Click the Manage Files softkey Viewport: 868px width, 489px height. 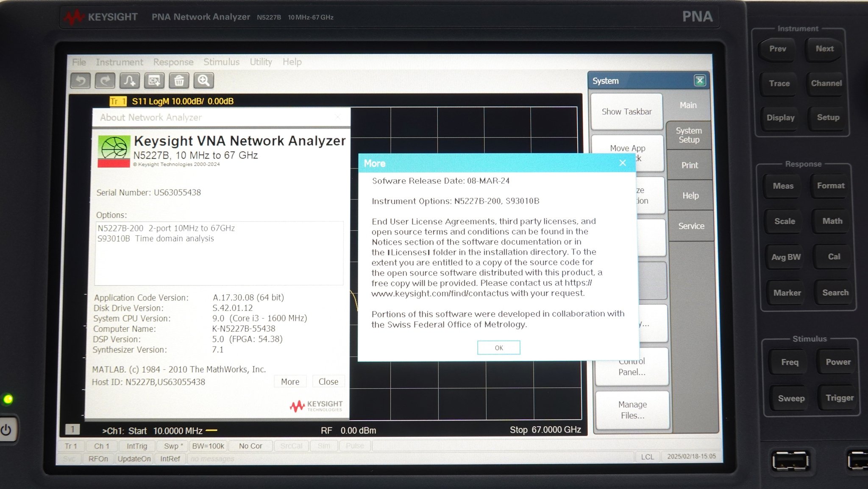coord(633,410)
